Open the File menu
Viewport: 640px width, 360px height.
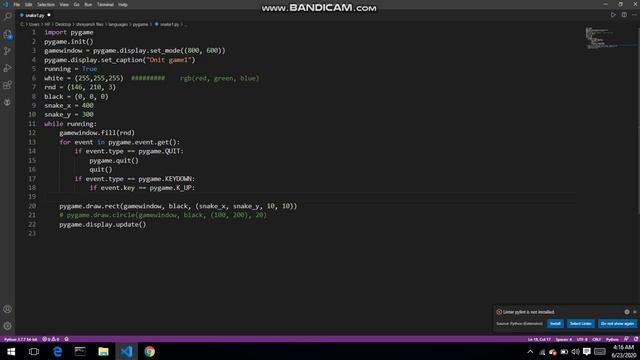(17, 4)
